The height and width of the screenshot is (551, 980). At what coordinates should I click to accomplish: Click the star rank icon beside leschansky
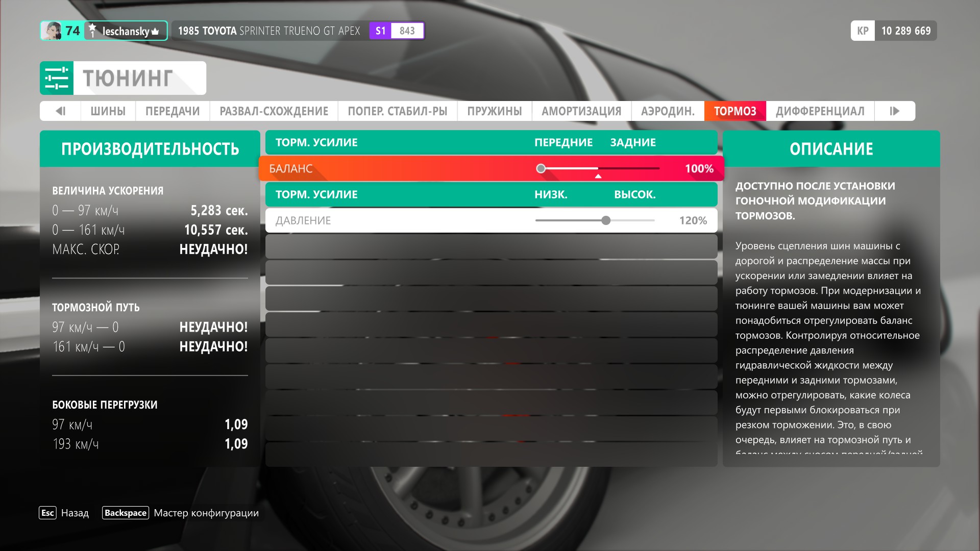pyautogui.click(x=92, y=30)
